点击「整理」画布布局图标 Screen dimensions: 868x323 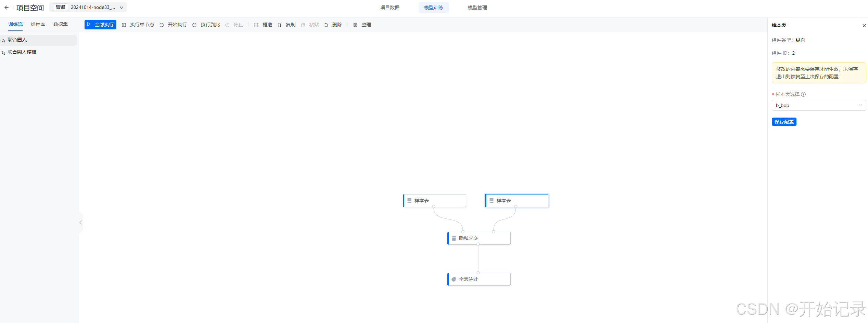(x=355, y=25)
